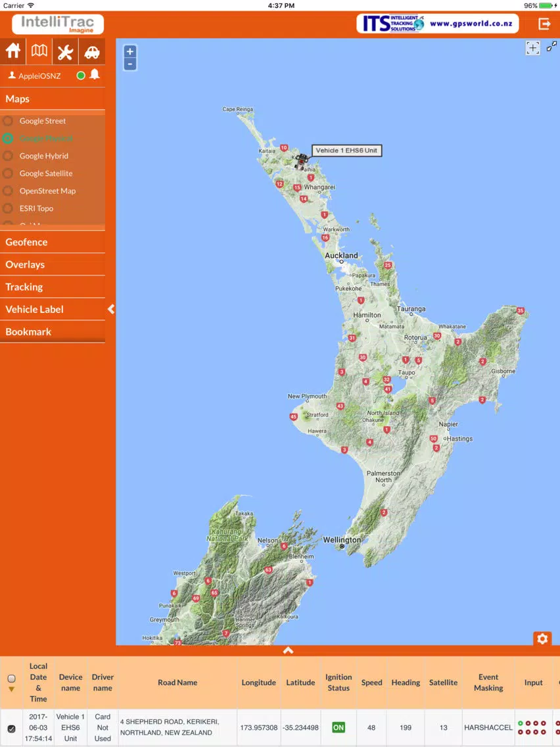Expand the Overlays section
The height and width of the screenshot is (747, 560).
click(x=53, y=264)
